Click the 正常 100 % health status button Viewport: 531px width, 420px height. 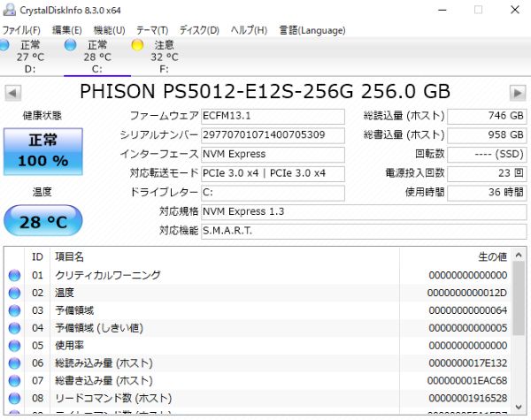[43, 151]
